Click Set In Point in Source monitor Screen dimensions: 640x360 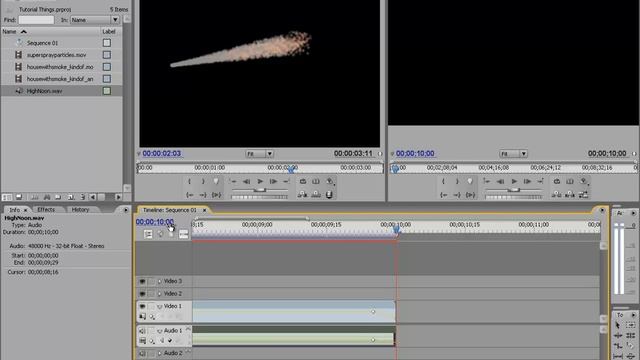(189, 181)
